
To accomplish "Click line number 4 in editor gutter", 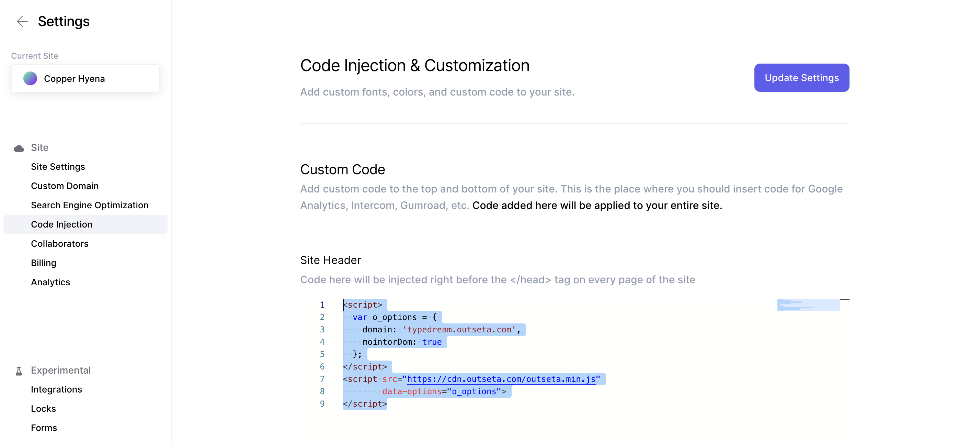I will click(322, 342).
